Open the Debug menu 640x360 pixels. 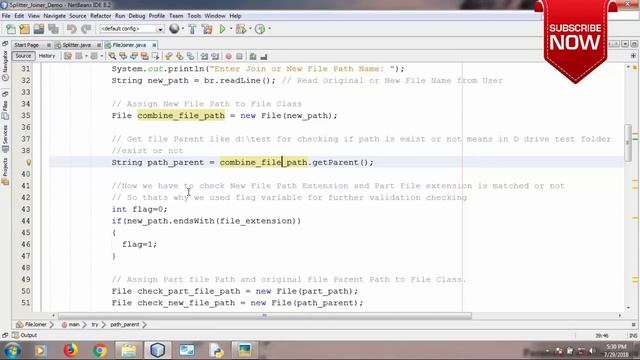[x=137, y=16]
